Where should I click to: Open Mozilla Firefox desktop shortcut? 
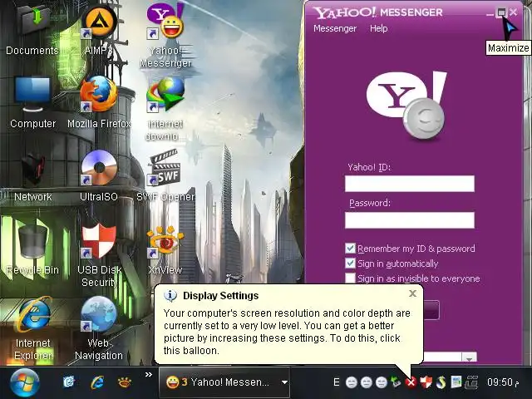tap(99, 102)
